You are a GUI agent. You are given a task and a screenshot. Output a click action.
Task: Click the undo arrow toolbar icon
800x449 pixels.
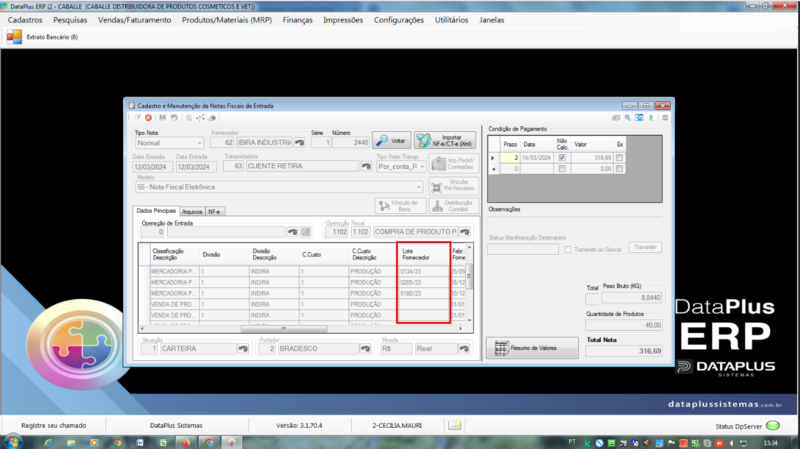click(174, 118)
